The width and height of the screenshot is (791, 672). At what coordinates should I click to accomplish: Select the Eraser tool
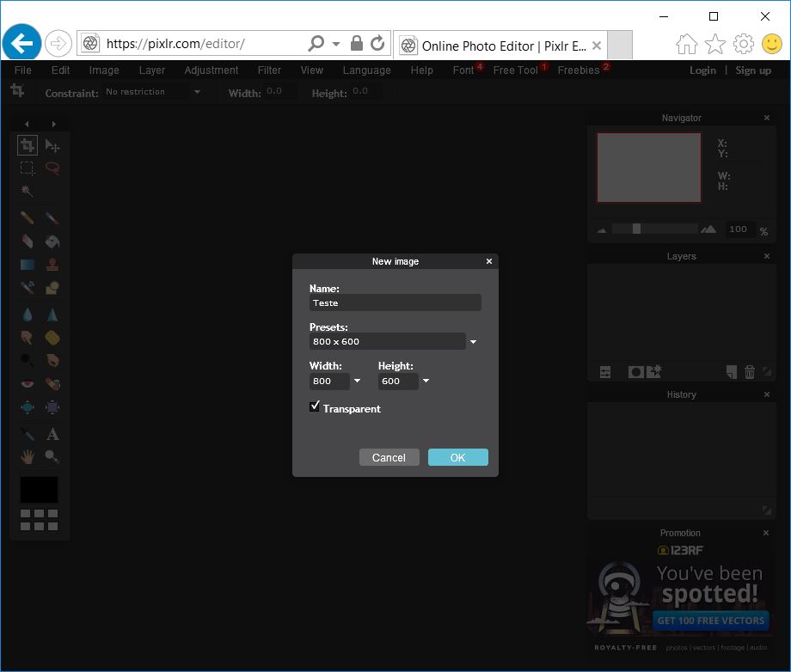[28, 241]
